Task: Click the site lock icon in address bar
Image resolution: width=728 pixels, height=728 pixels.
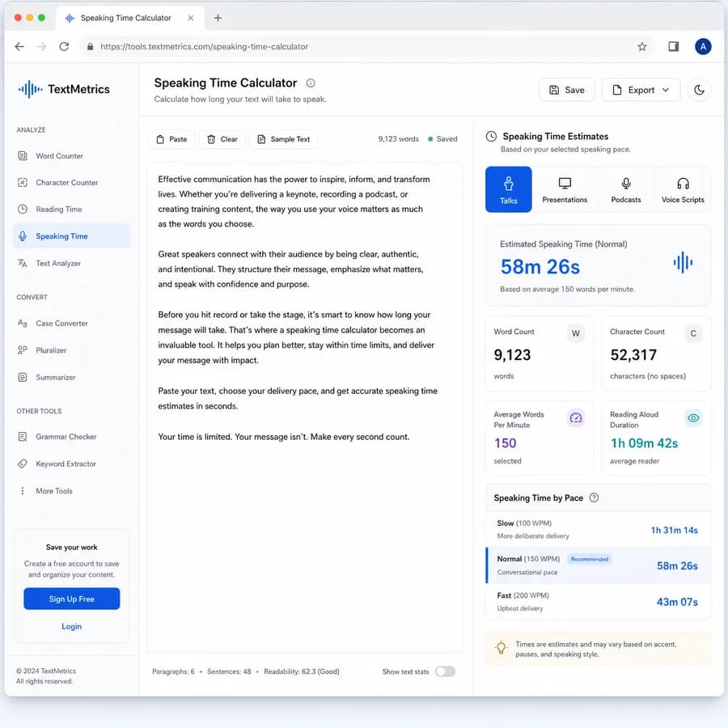Action: click(x=90, y=46)
